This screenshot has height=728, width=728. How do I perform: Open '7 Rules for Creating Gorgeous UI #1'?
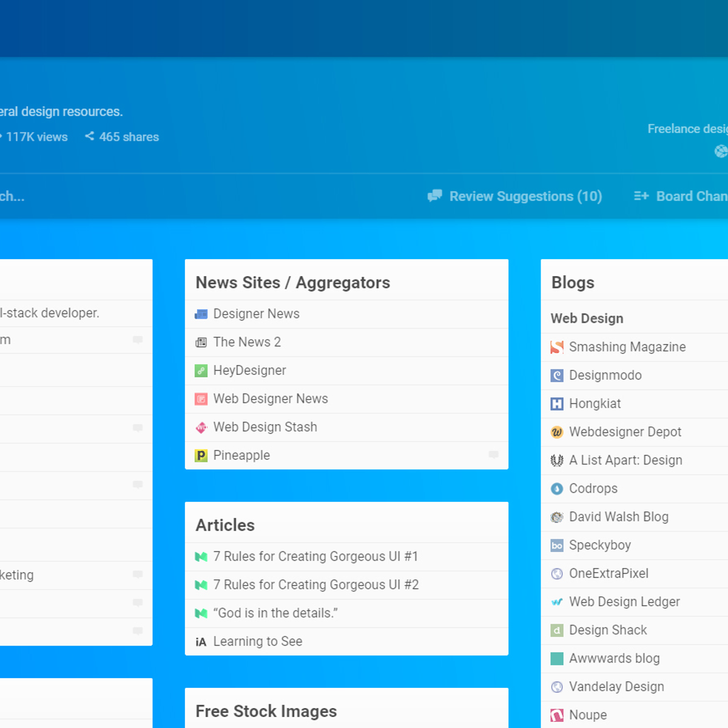316,556
